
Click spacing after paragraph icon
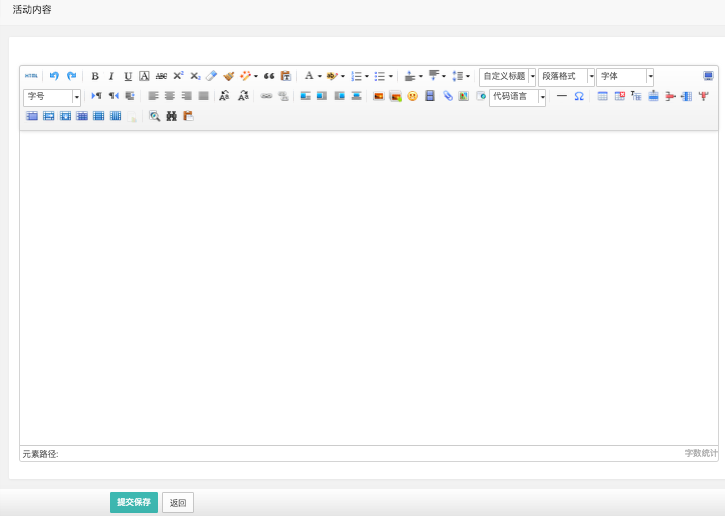click(x=434, y=76)
